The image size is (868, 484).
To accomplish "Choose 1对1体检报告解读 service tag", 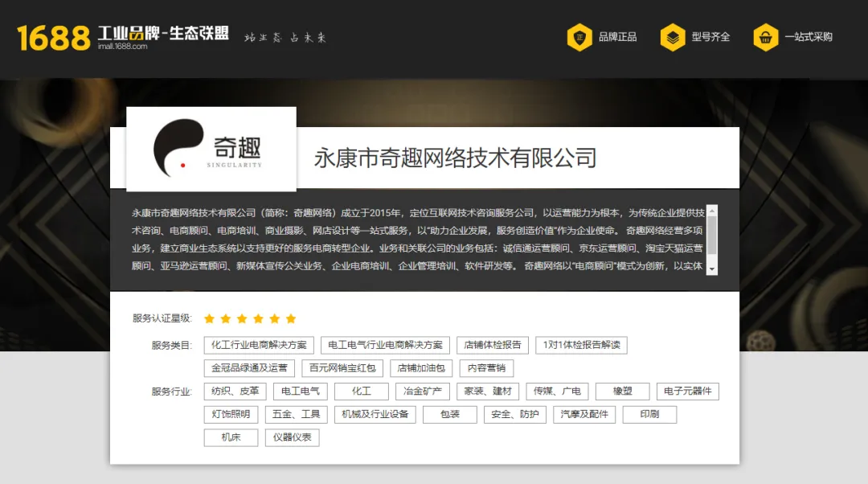I will (x=581, y=345).
